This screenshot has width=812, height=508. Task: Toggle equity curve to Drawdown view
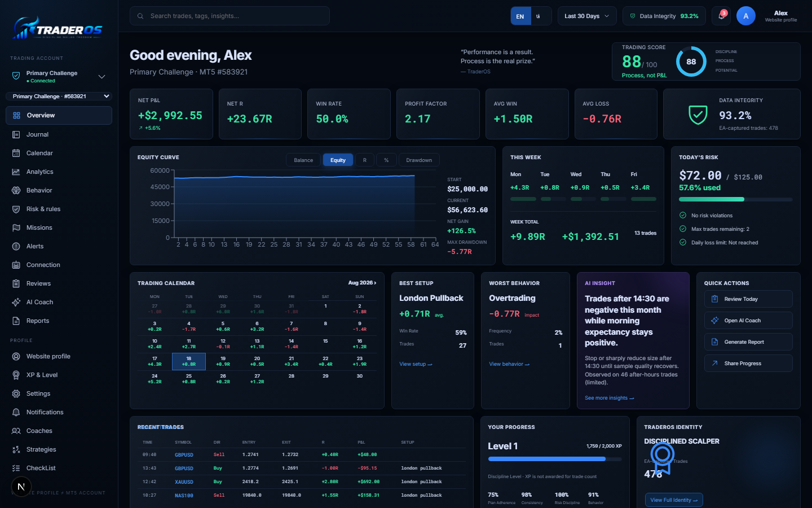419,160
